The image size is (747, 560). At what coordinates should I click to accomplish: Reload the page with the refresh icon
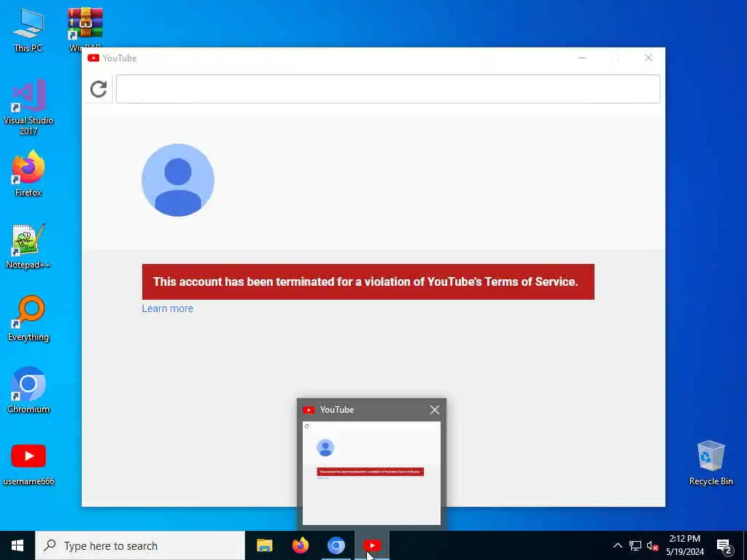pyautogui.click(x=98, y=89)
